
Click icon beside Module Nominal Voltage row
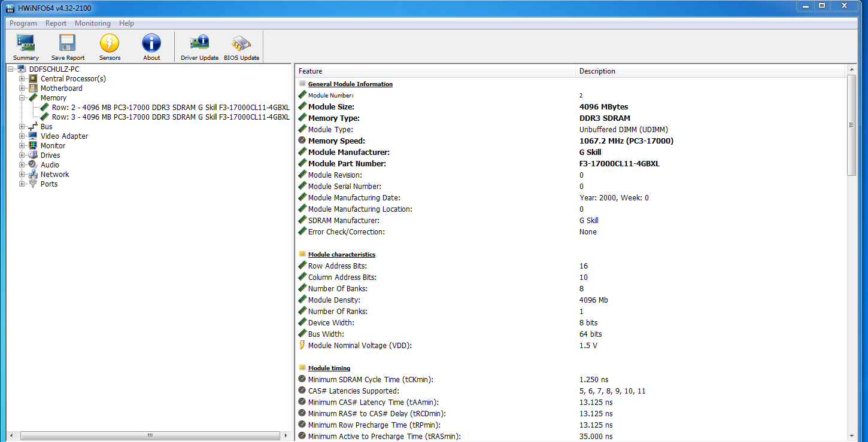coord(302,346)
